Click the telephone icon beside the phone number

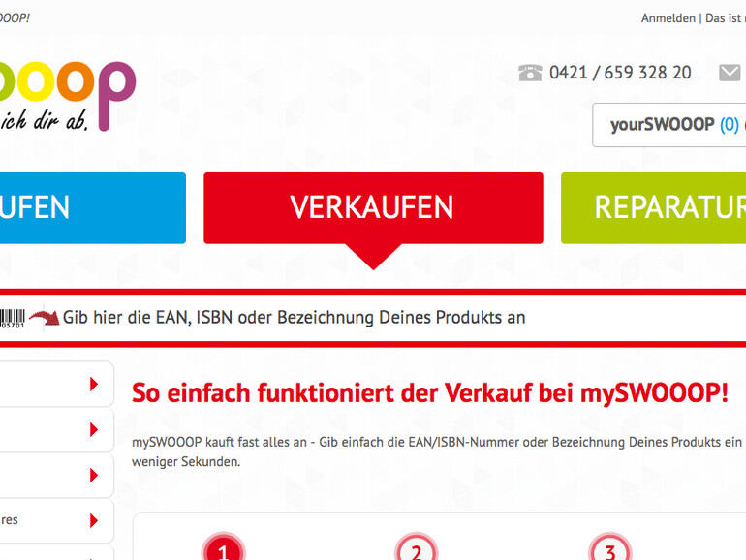[530, 73]
